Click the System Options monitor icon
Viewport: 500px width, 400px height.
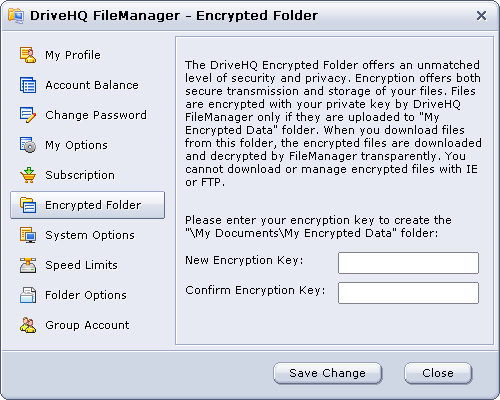28,235
